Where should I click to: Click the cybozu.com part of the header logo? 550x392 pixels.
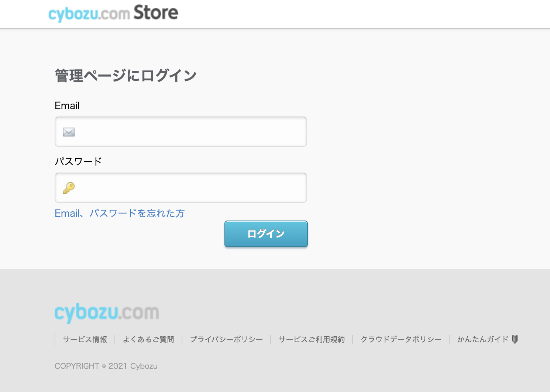[x=89, y=14]
